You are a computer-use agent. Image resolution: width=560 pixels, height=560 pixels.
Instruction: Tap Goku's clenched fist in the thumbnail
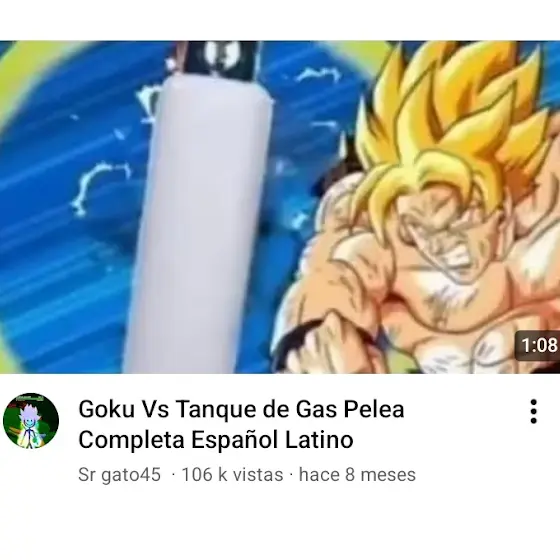click(321, 343)
